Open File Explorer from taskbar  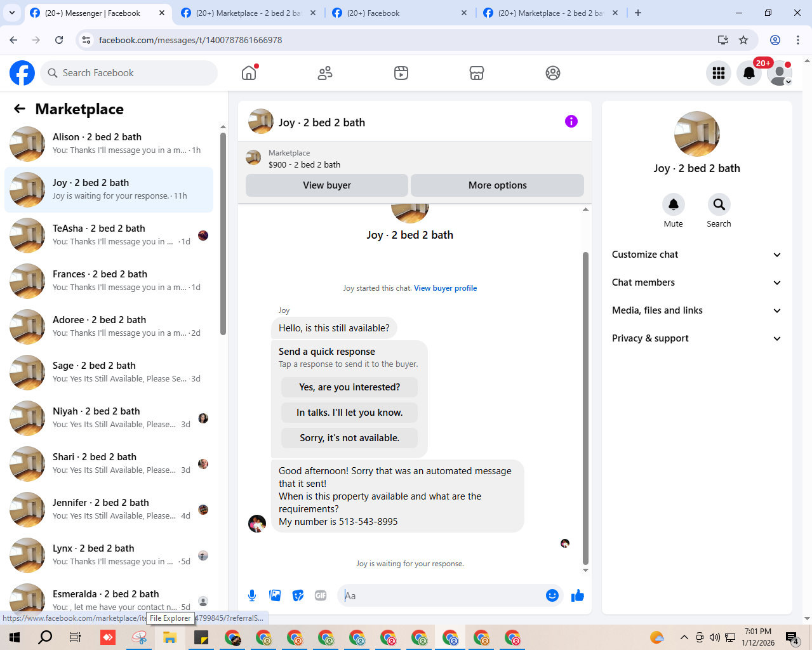170,637
